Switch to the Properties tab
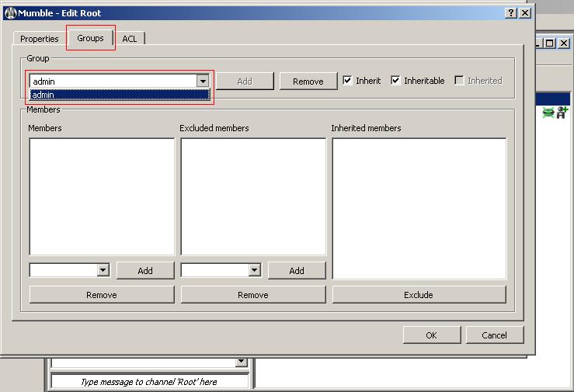 [39, 39]
